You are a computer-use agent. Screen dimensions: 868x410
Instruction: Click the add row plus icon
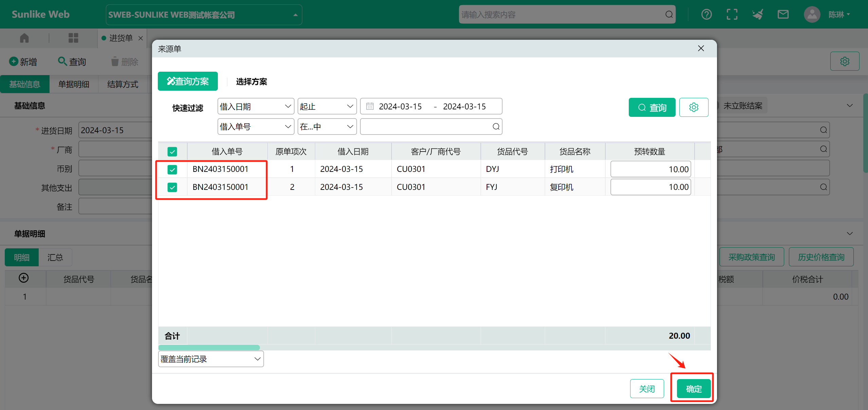click(x=23, y=278)
